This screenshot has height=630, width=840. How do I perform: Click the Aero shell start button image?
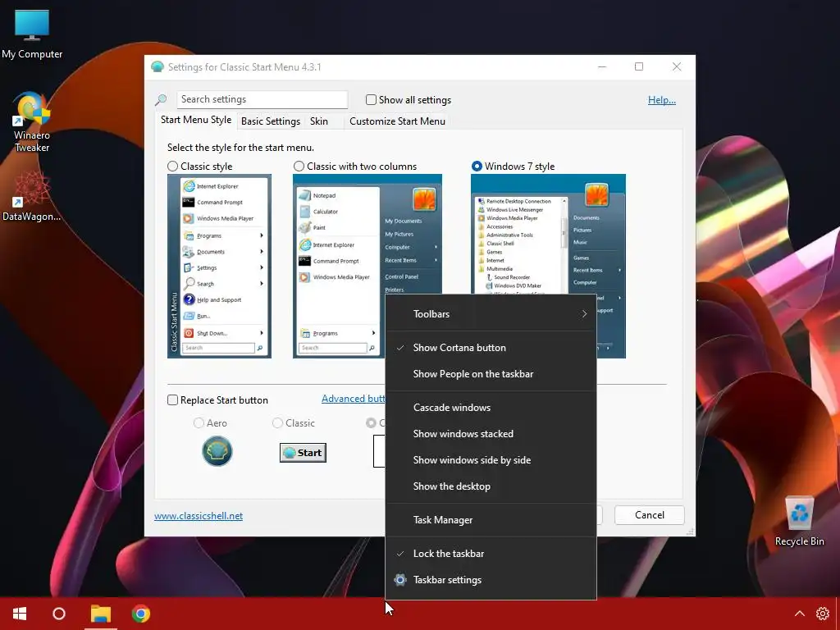click(217, 451)
